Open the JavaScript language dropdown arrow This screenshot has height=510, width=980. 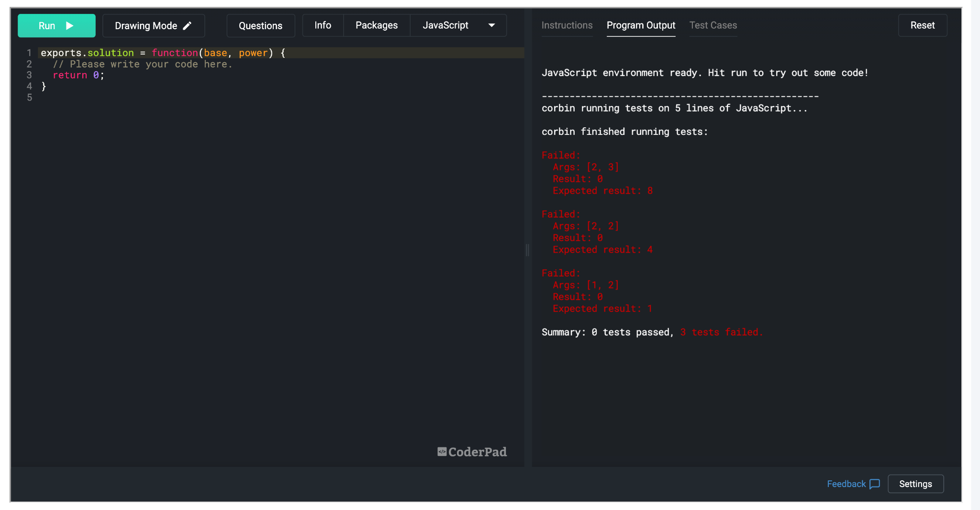pyautogui.click(x=491, y=25)
